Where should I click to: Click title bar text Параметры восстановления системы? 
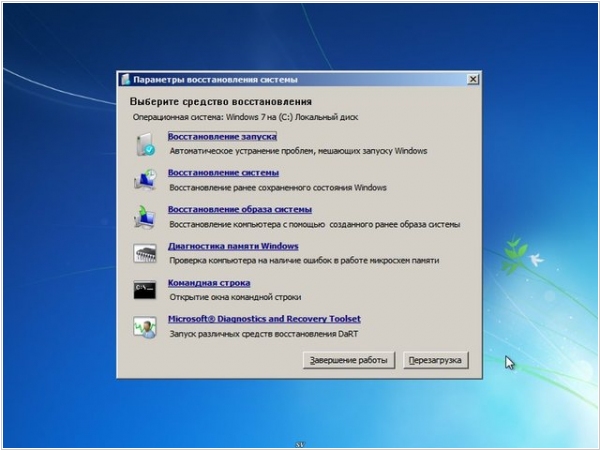(215, 80)
